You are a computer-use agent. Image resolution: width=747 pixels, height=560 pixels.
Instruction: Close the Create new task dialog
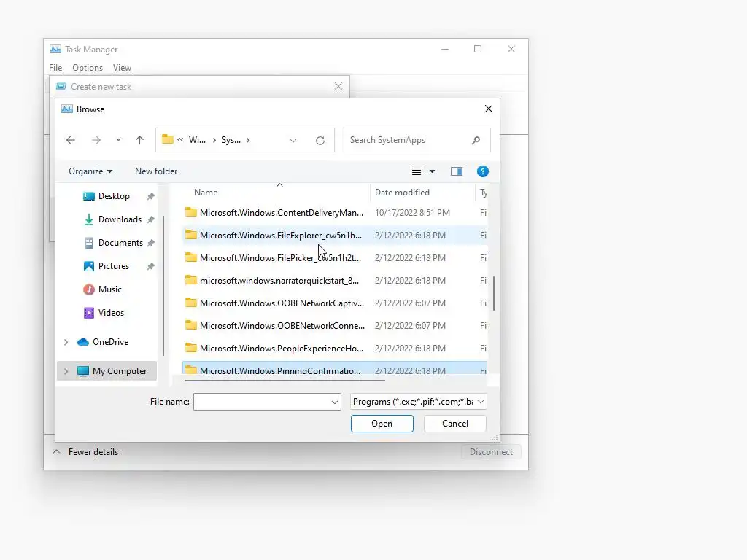[338, 86]
